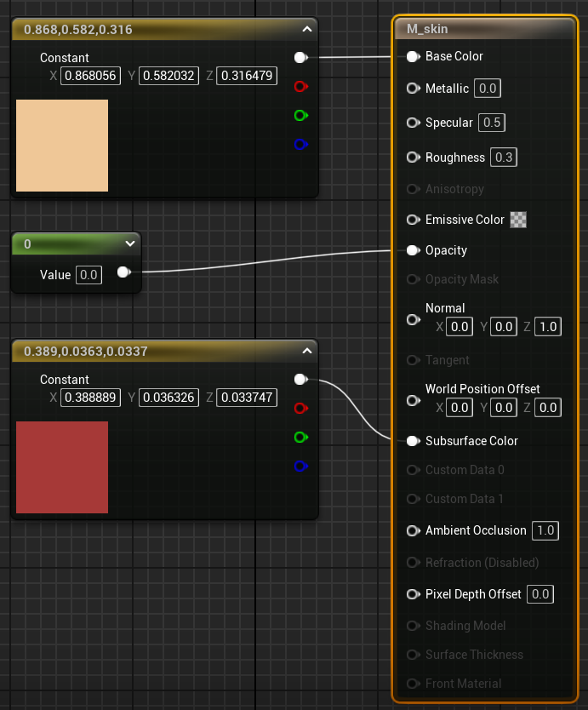
Task: Click the Subsurface Color input pin
Action: [413, 441]
